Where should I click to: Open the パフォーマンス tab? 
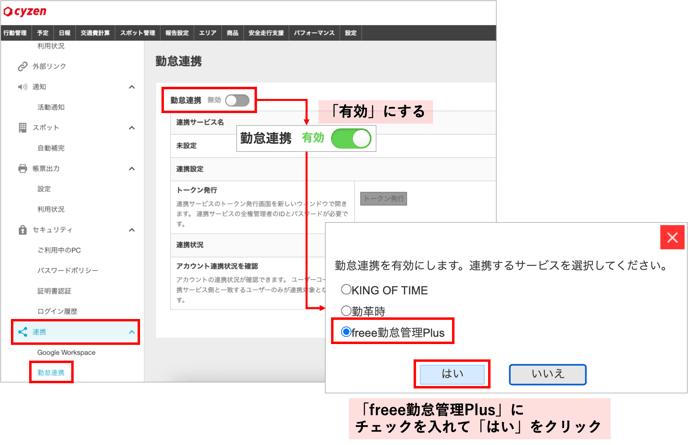[314, 33]
